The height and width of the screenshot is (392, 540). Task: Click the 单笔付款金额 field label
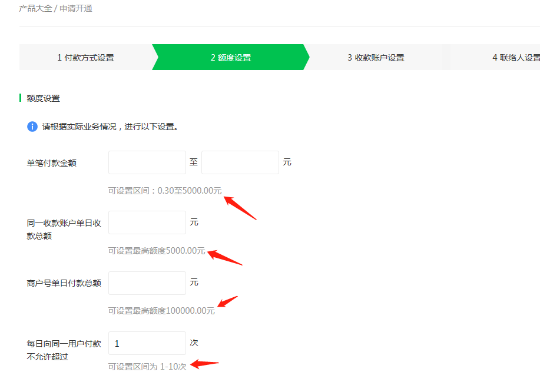click(52, 163)
